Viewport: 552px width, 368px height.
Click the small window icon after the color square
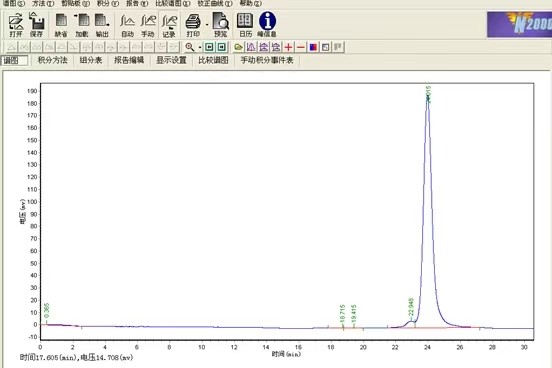326,47
